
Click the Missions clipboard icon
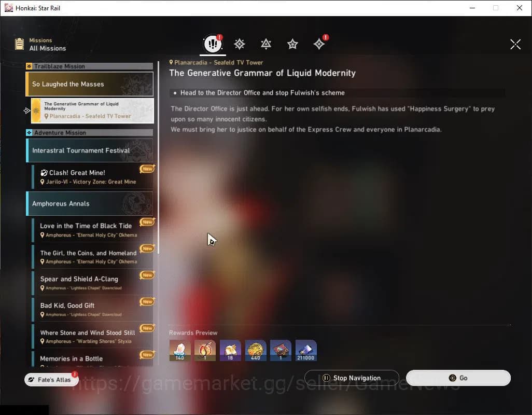(19, 44)
